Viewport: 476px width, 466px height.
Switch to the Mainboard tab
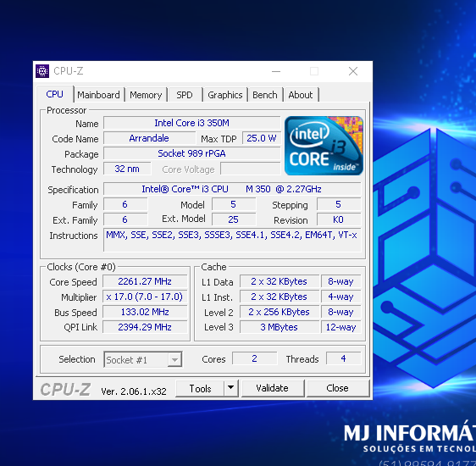[x=98, y=95]
